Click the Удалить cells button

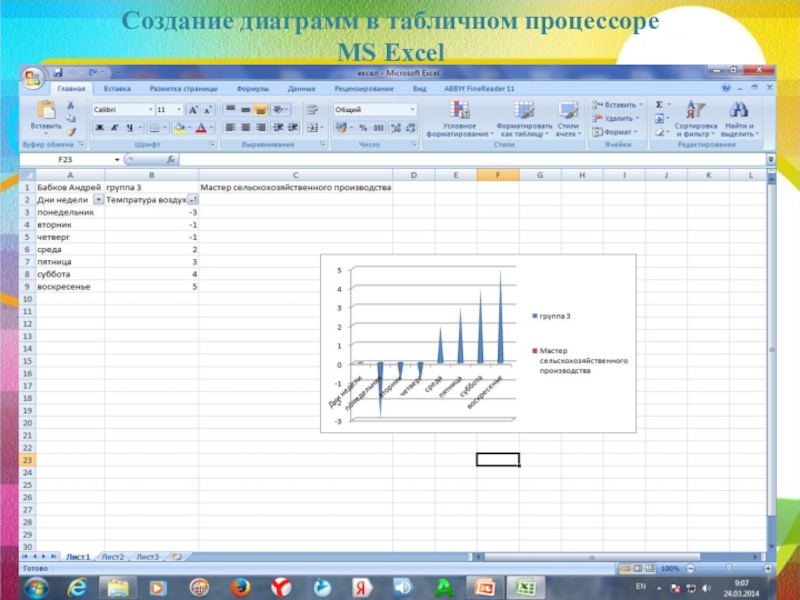pyautogui.click(x=615, y=118)
